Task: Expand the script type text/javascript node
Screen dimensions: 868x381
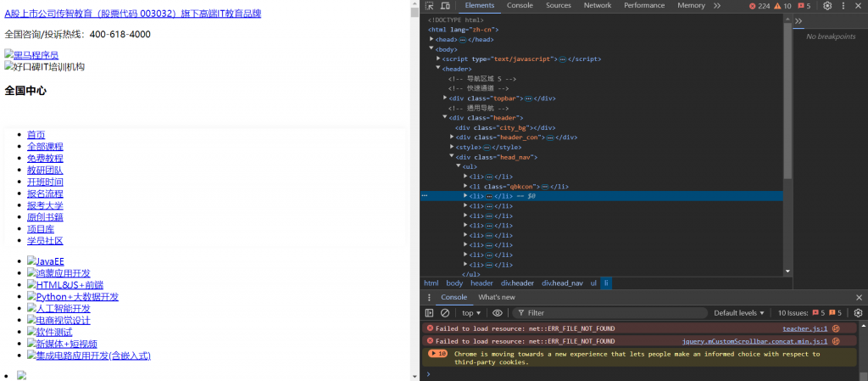Action: (x=438, y=59)
